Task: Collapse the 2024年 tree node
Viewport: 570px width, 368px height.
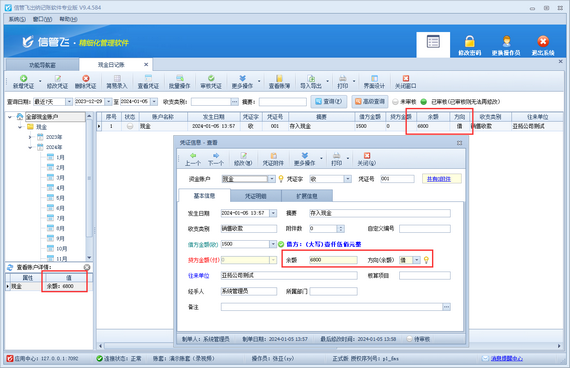Action: [31, 147]
